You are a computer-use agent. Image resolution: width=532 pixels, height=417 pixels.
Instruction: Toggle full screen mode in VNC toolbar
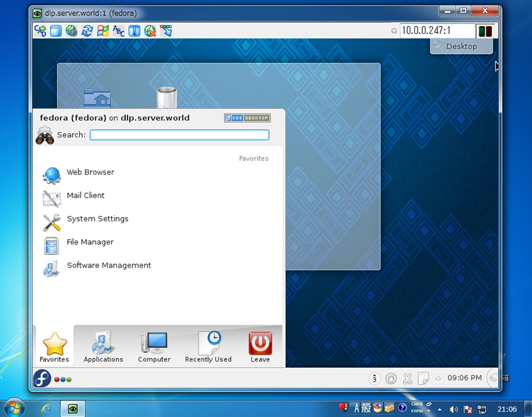[56, 31]
